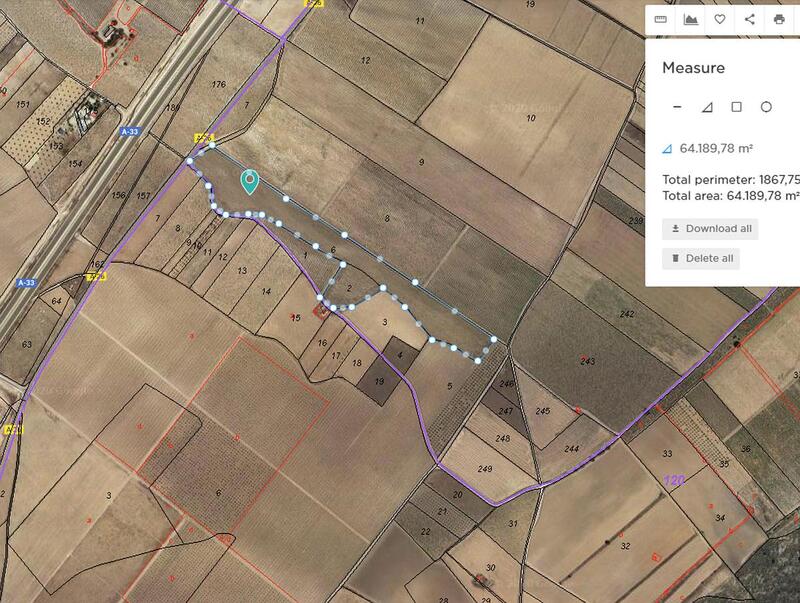The width and height of the screenshot is (800, 603).
Task: Click the polygon vertex at the easternmost corner
Action: click(494, 339)
